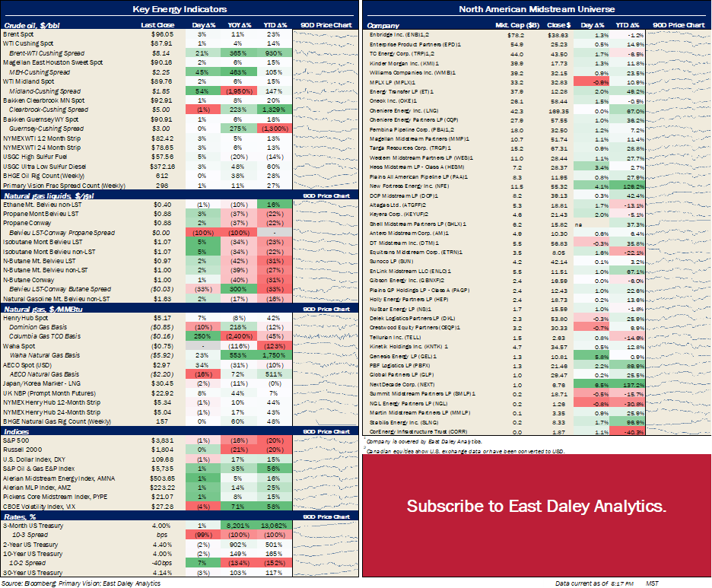
Task: Select the AECO Spot (USD) label
Action: 27,365
